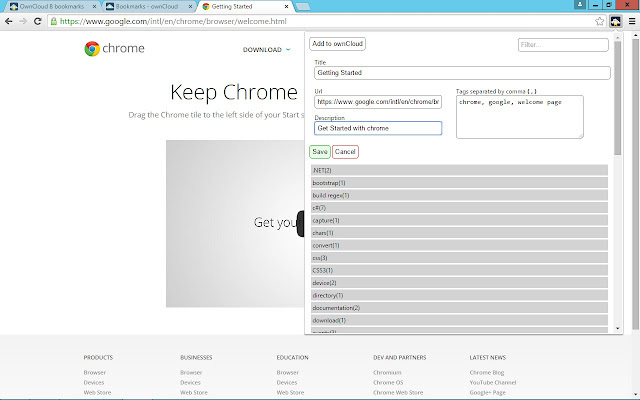640x400 pixels.
Task: Open a new tab
Action: tap(302, 7)
